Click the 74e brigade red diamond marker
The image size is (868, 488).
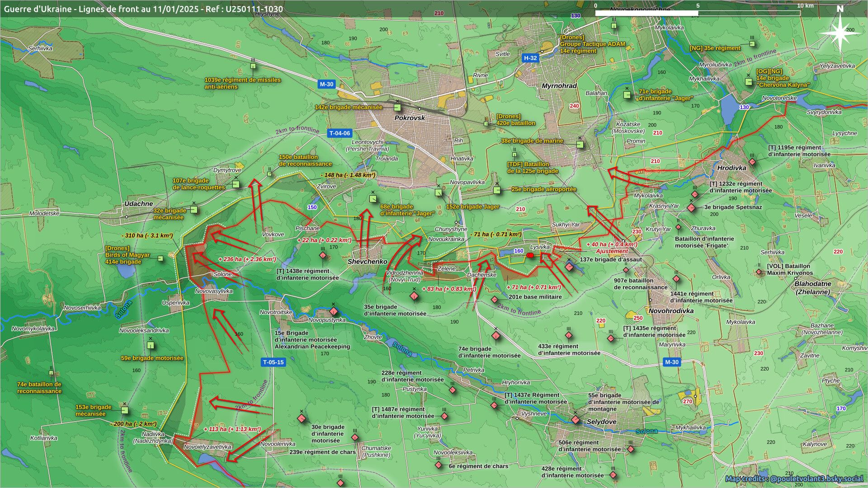[496, 336]
